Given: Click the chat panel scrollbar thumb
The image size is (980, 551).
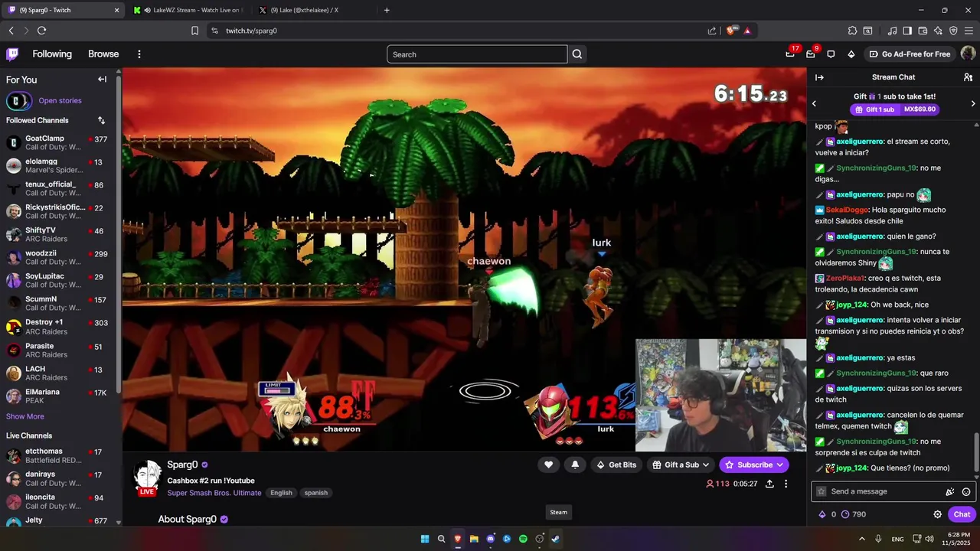Looking at the screenshot, I should (976, 452).
